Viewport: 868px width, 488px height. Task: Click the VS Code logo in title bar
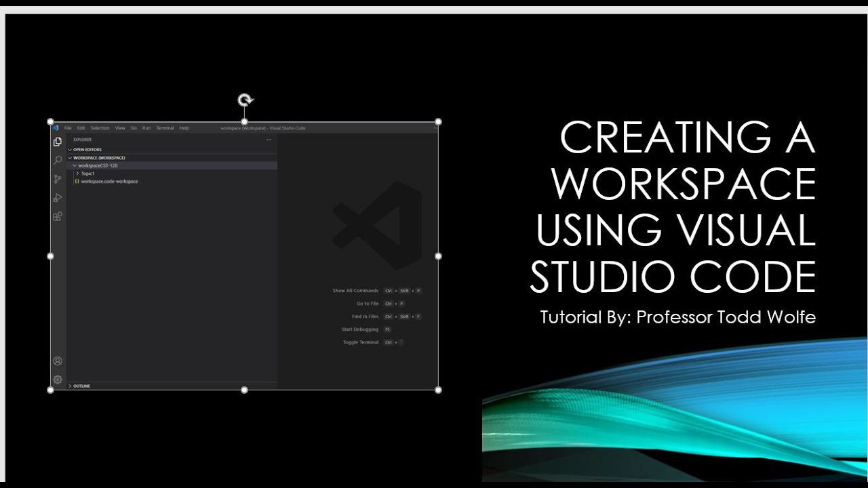tap(56, 127)
